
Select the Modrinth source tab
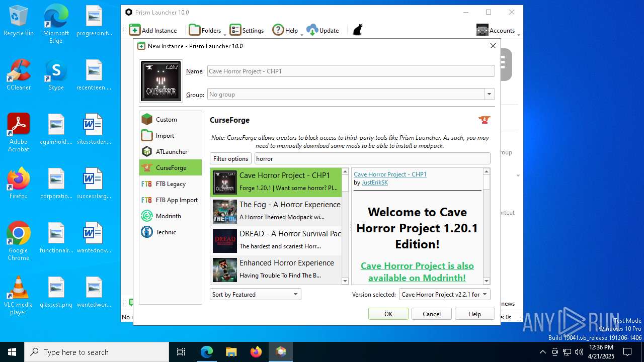pos(171,216)
